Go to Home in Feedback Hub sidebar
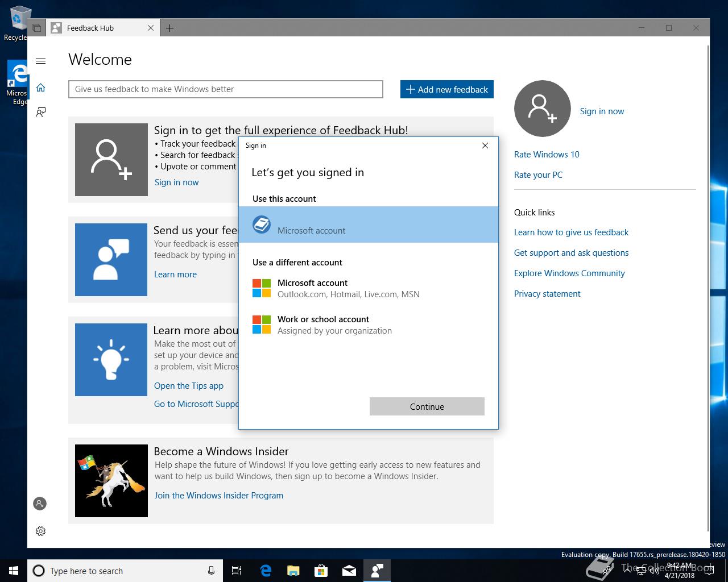 click(40, 88)
